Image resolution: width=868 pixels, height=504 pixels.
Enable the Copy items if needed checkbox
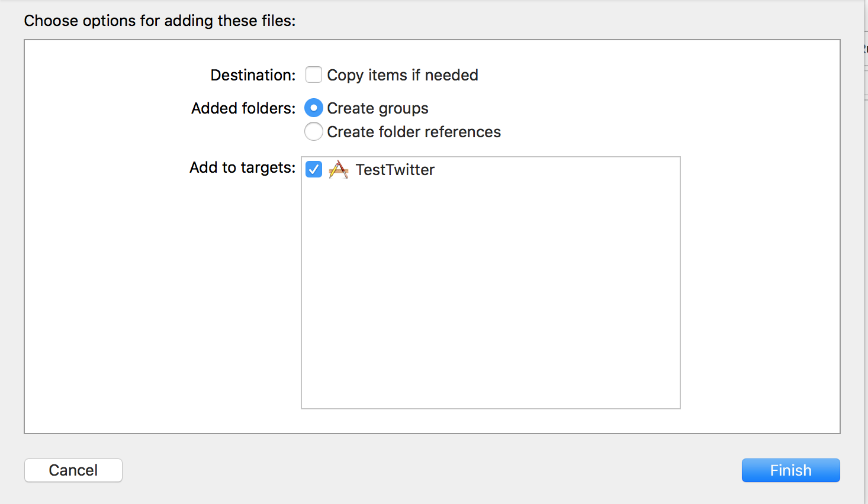click(x=314, y=75)
